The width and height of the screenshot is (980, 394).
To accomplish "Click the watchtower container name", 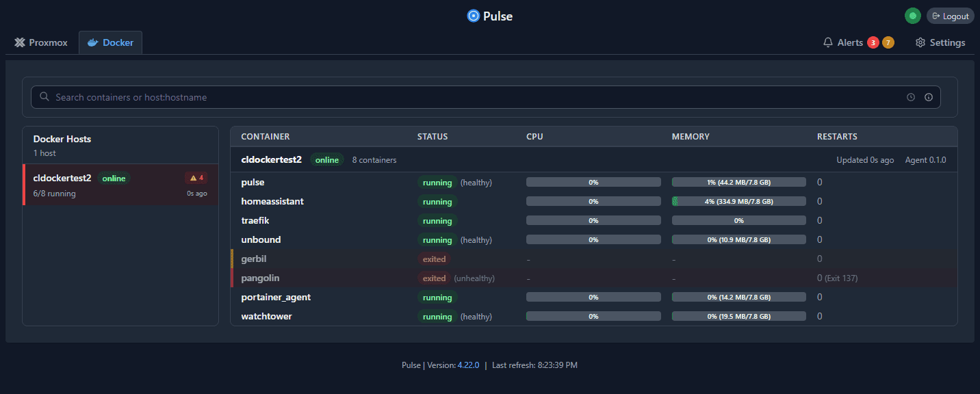I will (266, 317).
